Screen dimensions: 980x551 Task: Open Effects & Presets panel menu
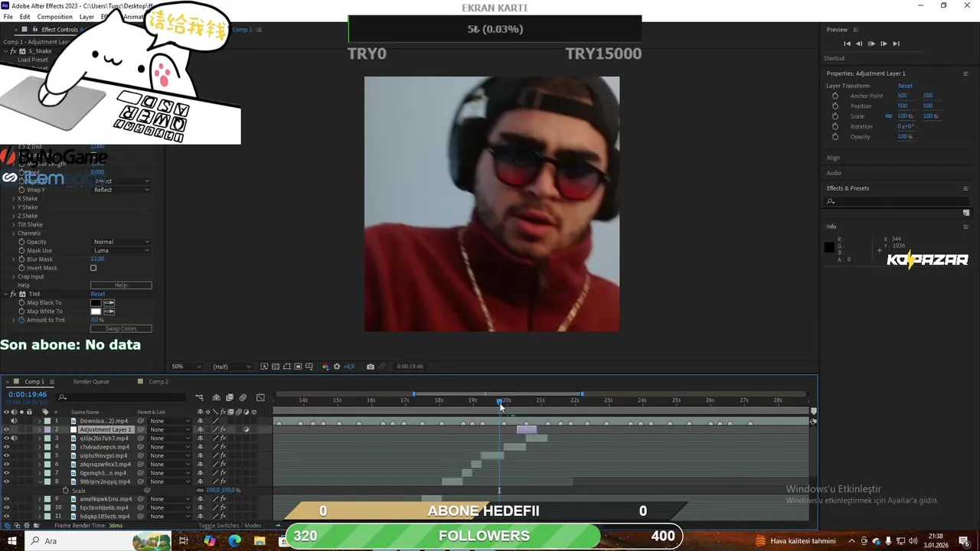tap(965, 188)
